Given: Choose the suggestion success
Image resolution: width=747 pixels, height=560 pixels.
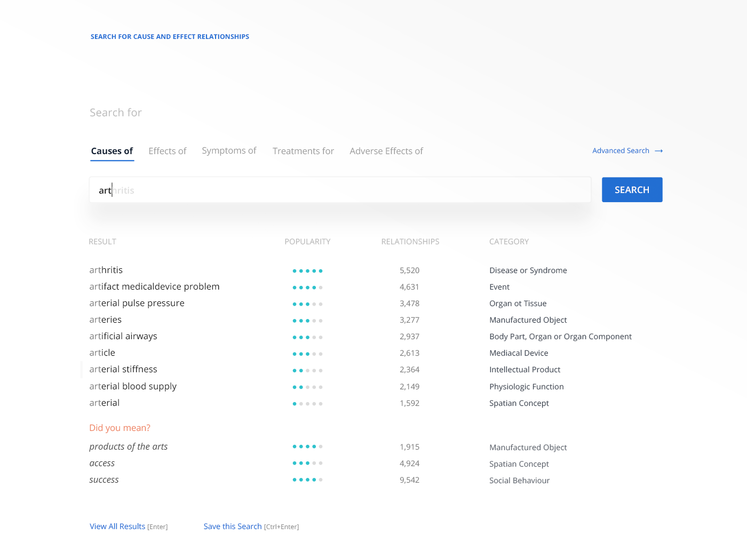Looking at the screenshot, I should [104, 479].
